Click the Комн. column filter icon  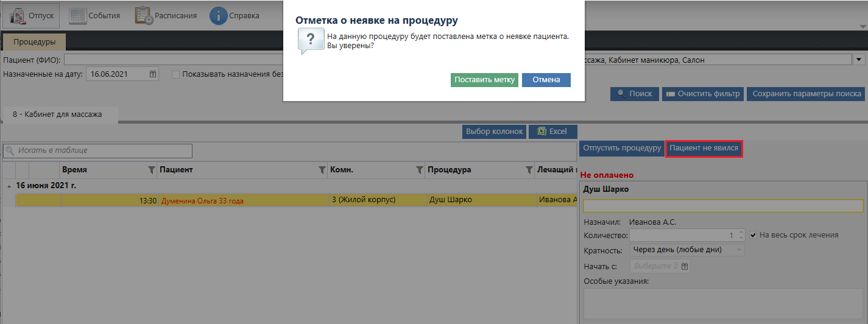click(x=419, y=171)
